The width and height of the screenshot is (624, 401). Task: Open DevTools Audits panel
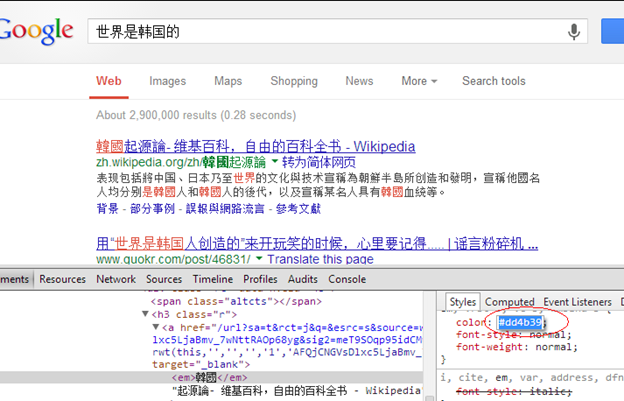coord(302,279)
